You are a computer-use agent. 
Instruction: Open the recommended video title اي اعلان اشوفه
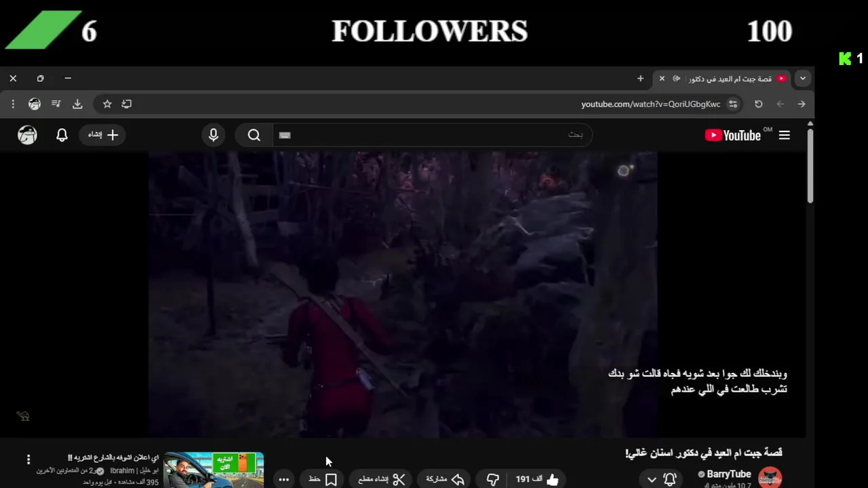click(x=113, y=458)
